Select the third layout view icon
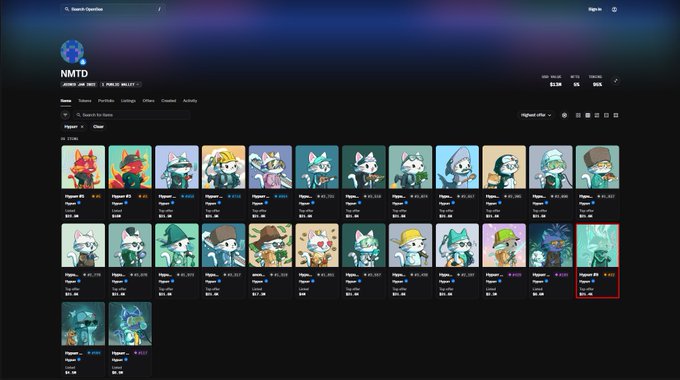 pyautogui.click(x=597, y=115)
